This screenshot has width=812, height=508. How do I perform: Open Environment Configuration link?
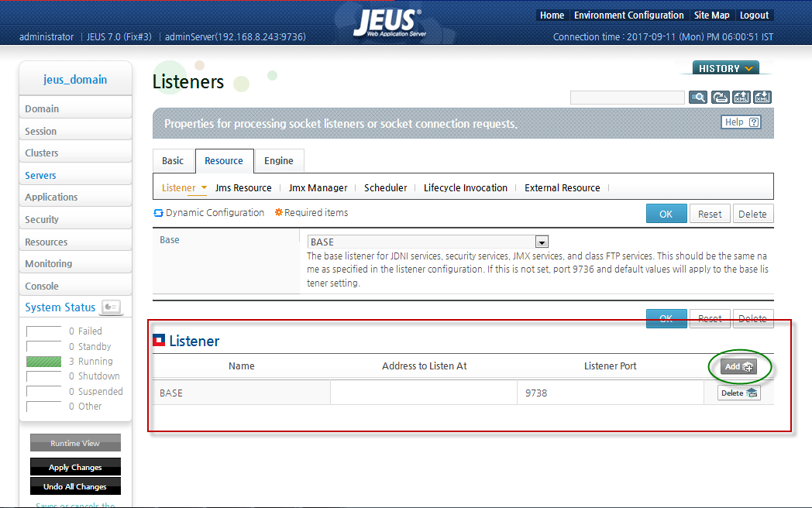(628, 15)
